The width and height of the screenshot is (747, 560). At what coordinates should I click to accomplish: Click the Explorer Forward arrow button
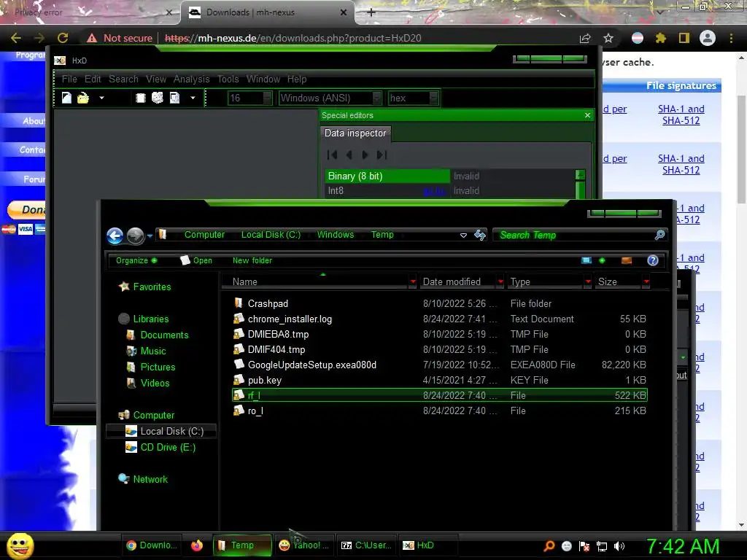(135, 236)
